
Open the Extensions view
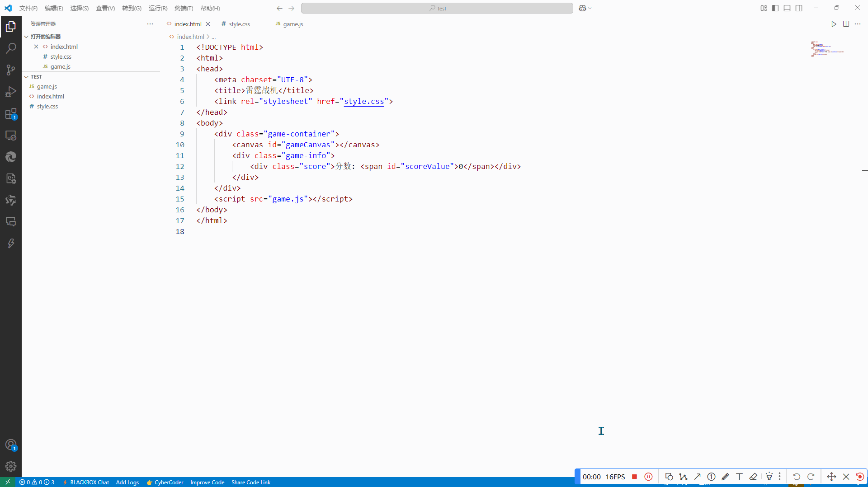click(11, 114)
